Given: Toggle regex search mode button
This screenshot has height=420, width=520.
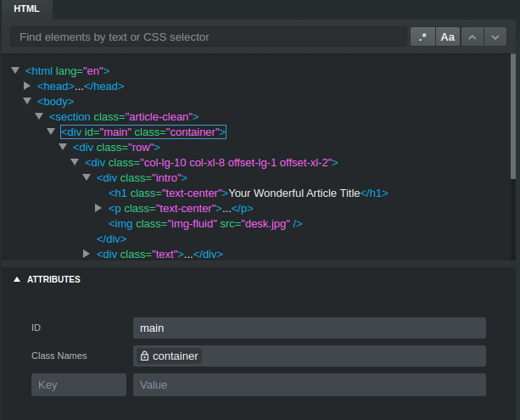Looking at the screenshot, I should [x=422, y=37].
